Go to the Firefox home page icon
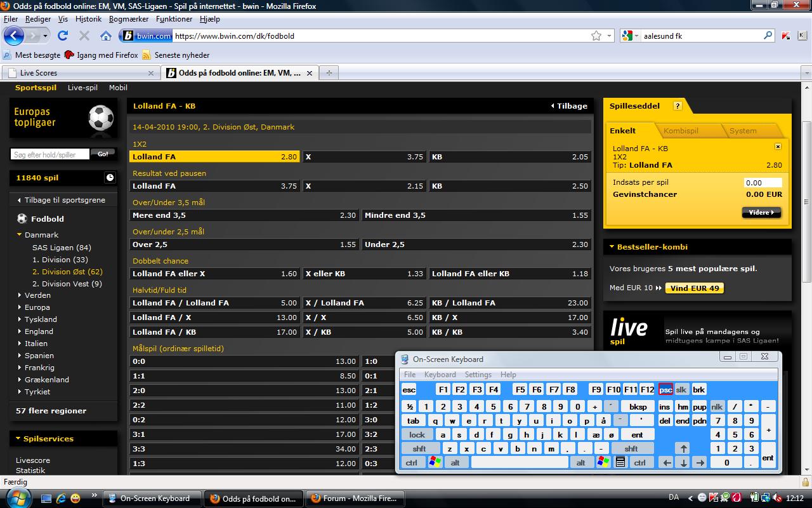812x508 pixels. pyautogui.click(x=106, y=36)
